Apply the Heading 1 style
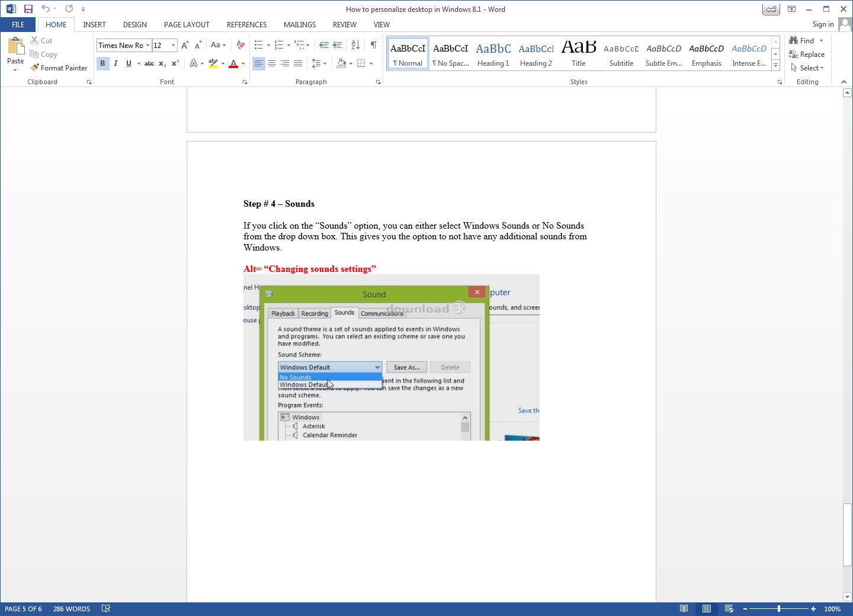The image size is (853, 616). (x=493, y=54)
